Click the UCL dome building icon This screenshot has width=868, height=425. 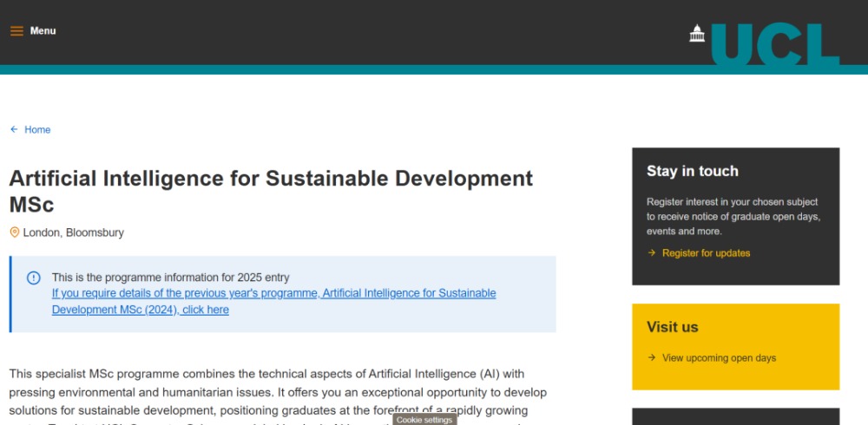point(697,33)
